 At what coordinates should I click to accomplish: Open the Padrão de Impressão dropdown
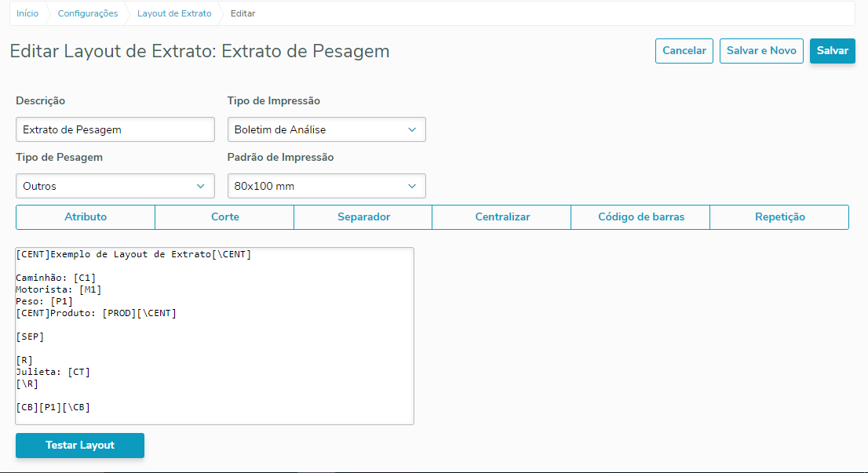pyautogui.click(x=326, y=186)
